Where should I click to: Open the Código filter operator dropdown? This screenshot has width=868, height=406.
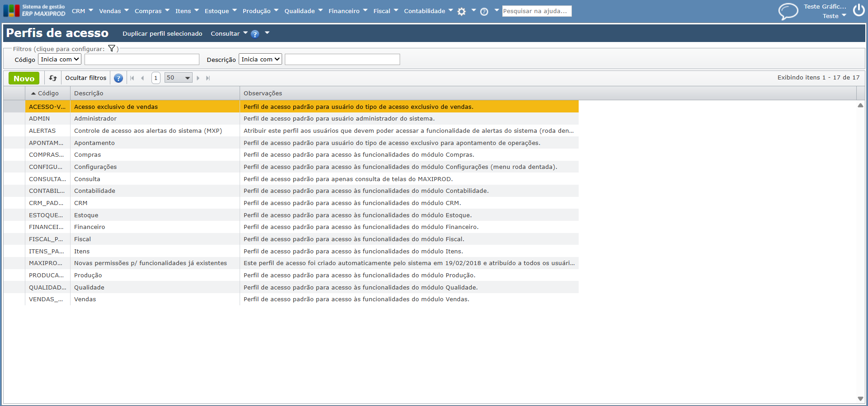tap(60, 59)
